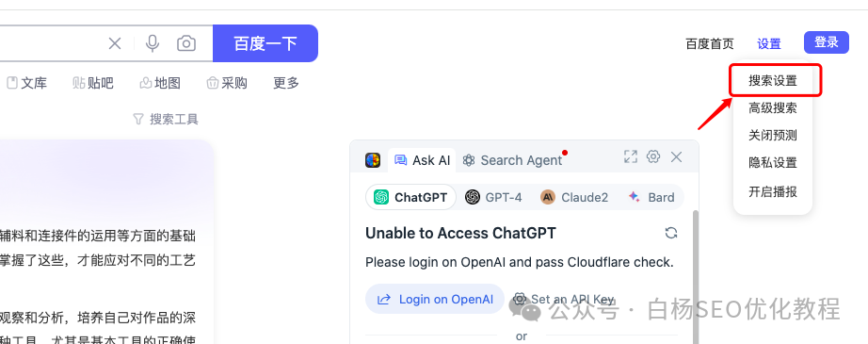868x344 pixels.
Task: Switch to the Search Agent tab
Action: pyautogui.click(x=512, y=160)
